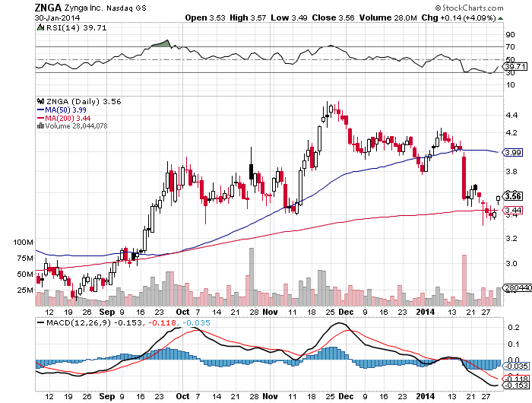Click the 30-Jan-2014 date label
This screenshot has width=532, height=403.
coord(57,17)
